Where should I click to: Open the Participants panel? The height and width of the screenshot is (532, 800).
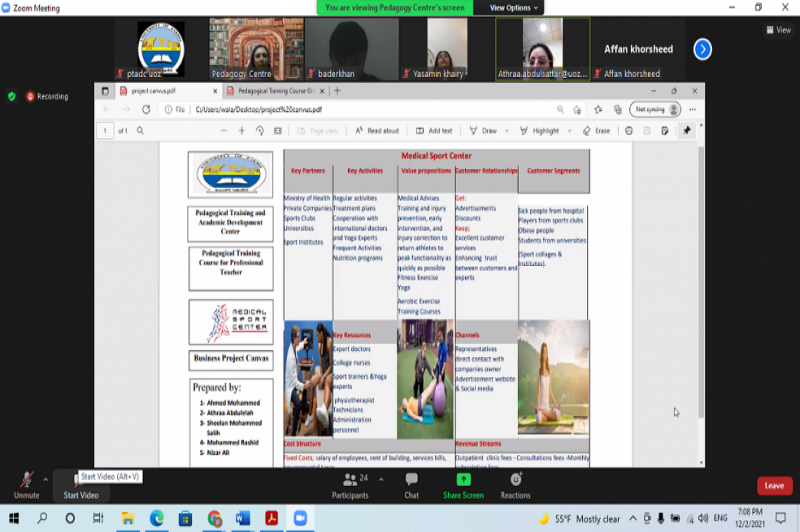pos(350,483)
